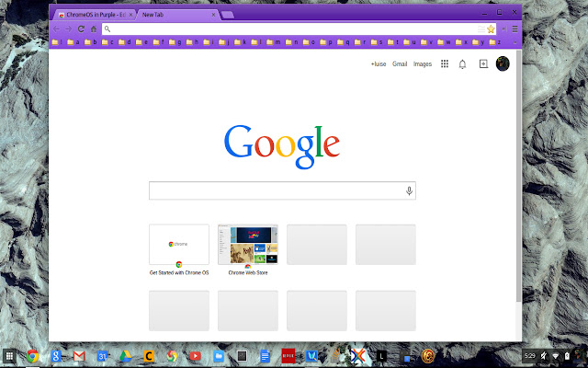Image resolution: width=588 pixels, height=368 pixels.
Task: Show Google notifications with the bell icon
Action: [x=462, y=64]
